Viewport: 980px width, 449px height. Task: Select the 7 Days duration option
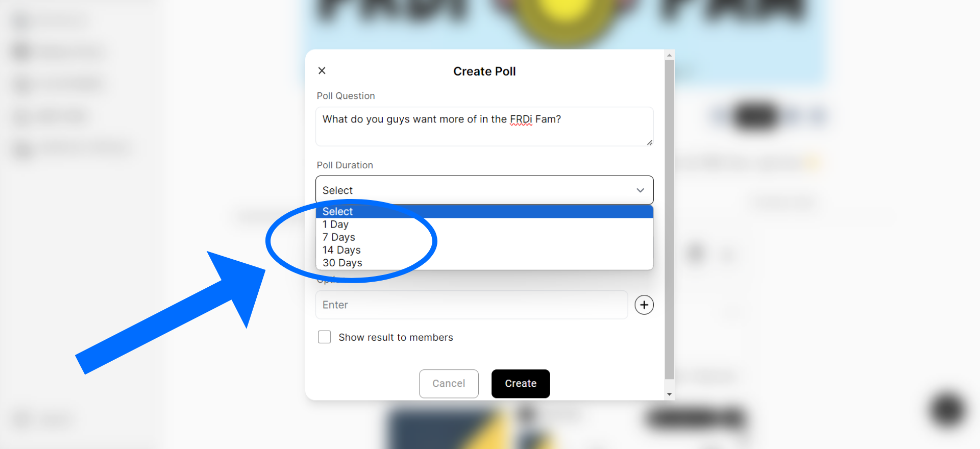(339, 237)
